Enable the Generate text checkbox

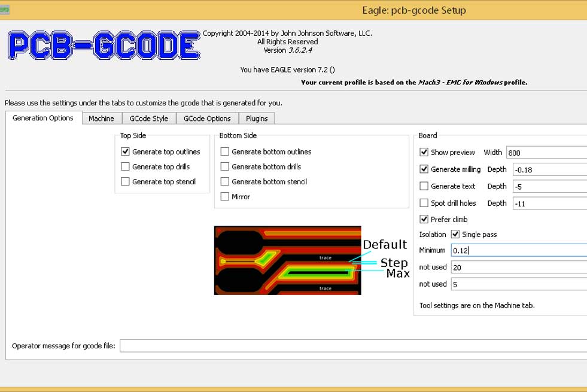pyautogui.click(x=424, y=186)
